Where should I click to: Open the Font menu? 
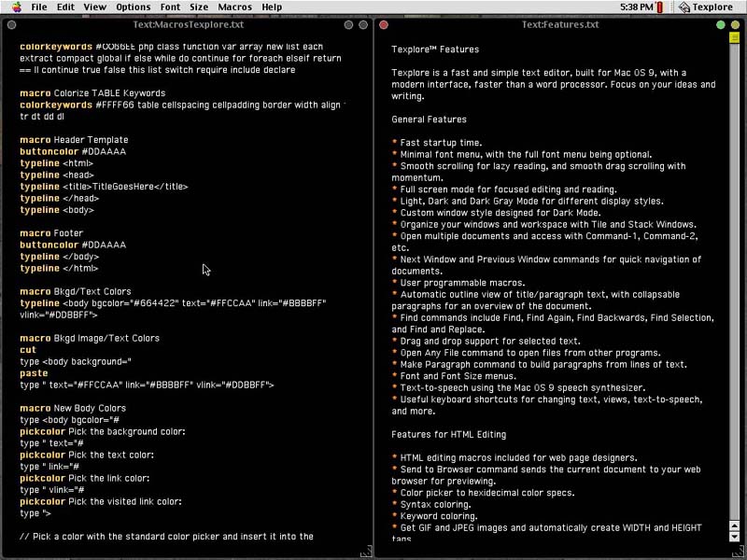pyautogui.click(x=170, y=7)
